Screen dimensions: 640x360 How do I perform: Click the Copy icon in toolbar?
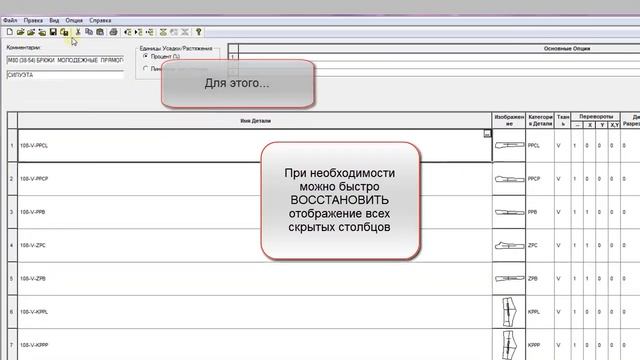coord(89,32)
